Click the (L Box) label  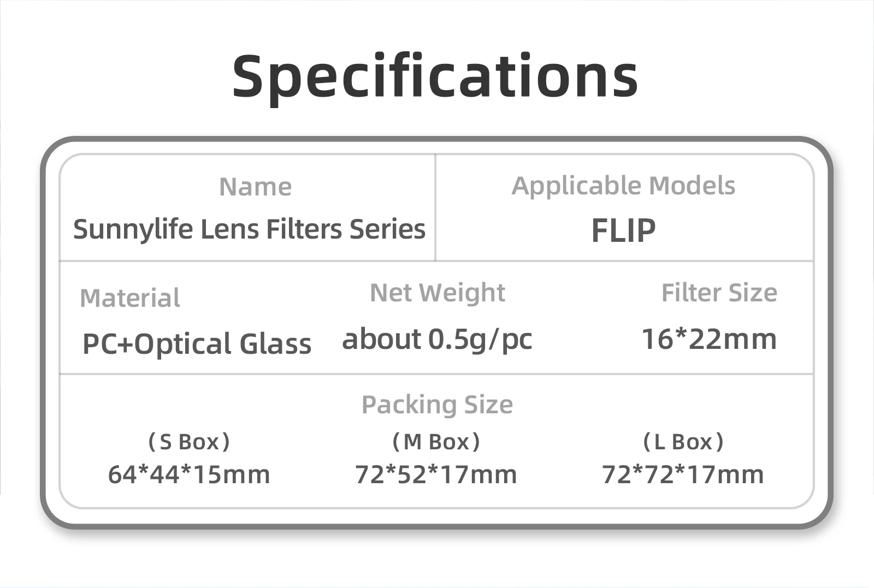(683, 442)
